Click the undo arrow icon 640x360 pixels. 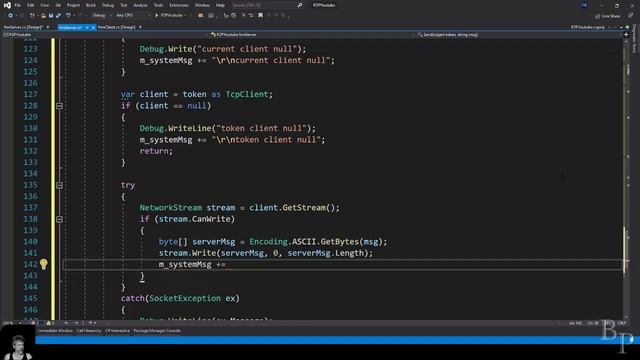tap(68, 16)
